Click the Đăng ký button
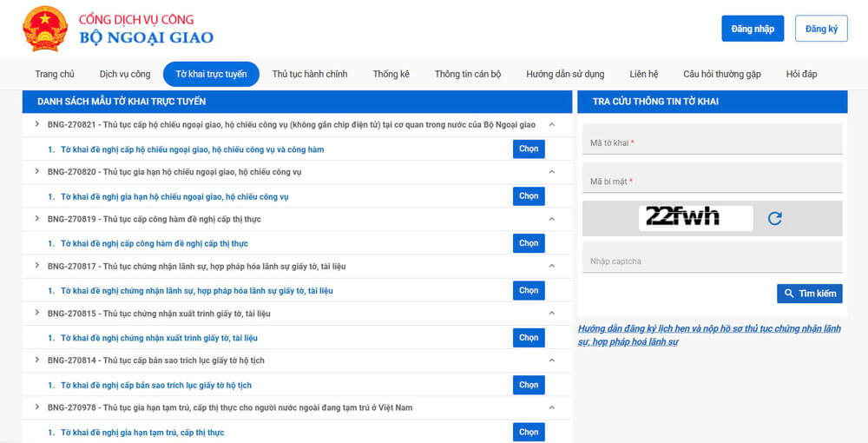The image size is (868, 443). tap(820, 29)
